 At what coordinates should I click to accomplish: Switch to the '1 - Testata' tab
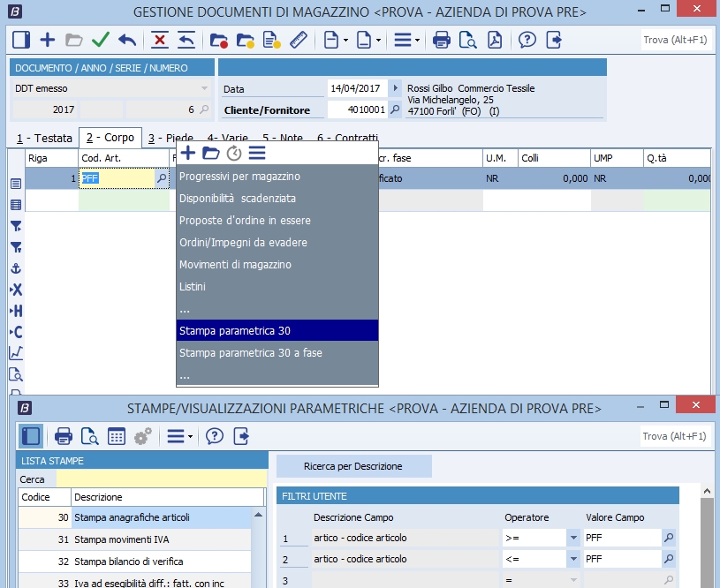pyautogui.click(x=43, y=138)
